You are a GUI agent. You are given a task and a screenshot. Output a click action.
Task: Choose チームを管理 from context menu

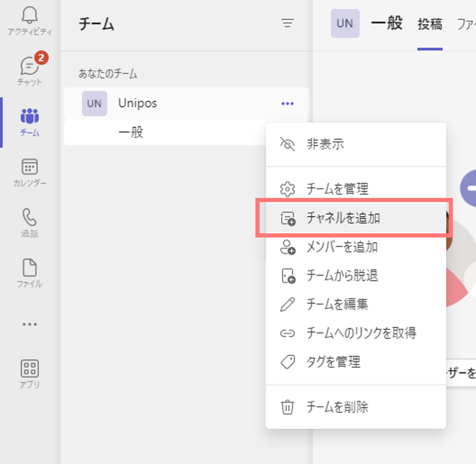tap(356, 189)
